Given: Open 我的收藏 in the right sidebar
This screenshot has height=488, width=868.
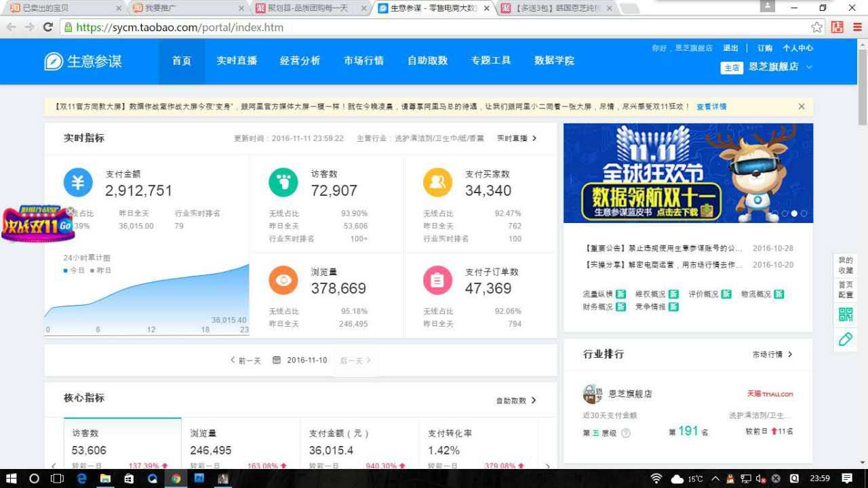Looking at the screenshot, I should [x=846, y=265].
